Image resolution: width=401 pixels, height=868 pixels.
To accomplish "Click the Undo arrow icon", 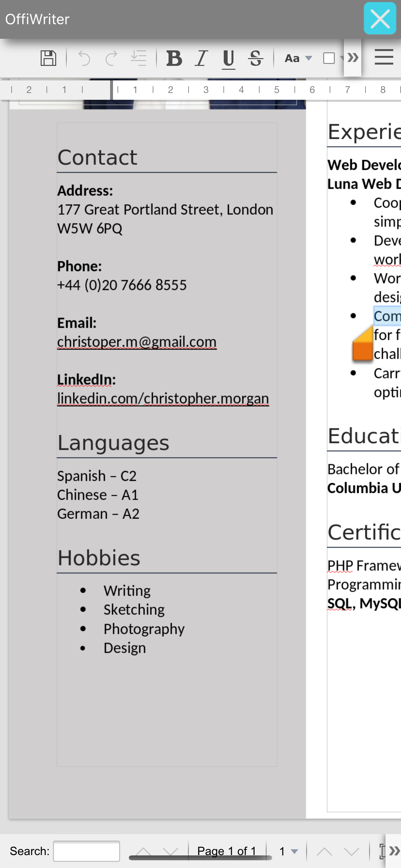I will coord(84,58).
